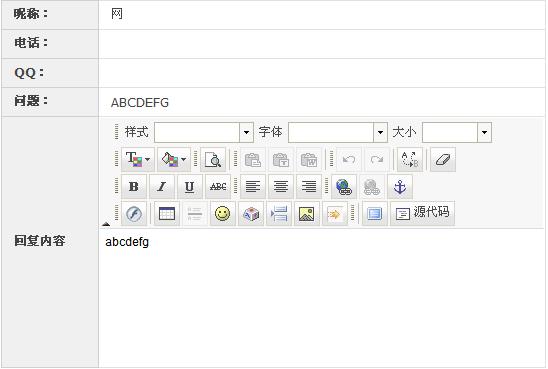Screen dimensions: 548x369
Task: Open the text color picker
Action: tap(138, 160)
